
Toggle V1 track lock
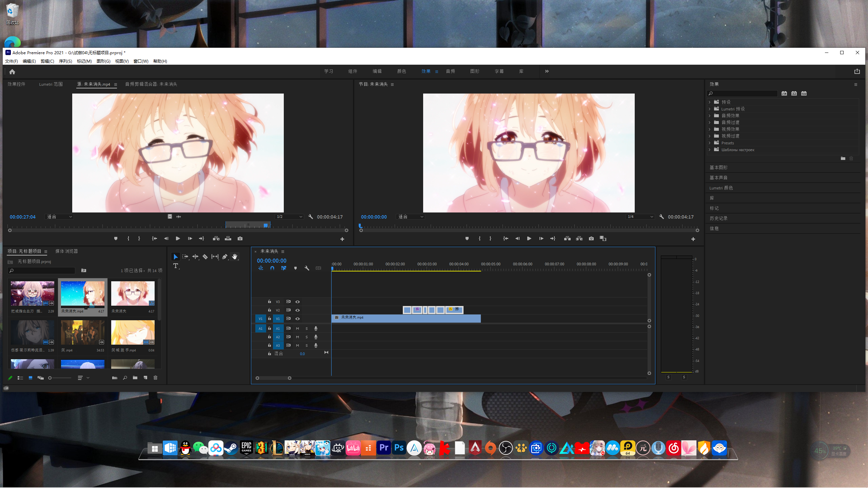pos(270,319)
